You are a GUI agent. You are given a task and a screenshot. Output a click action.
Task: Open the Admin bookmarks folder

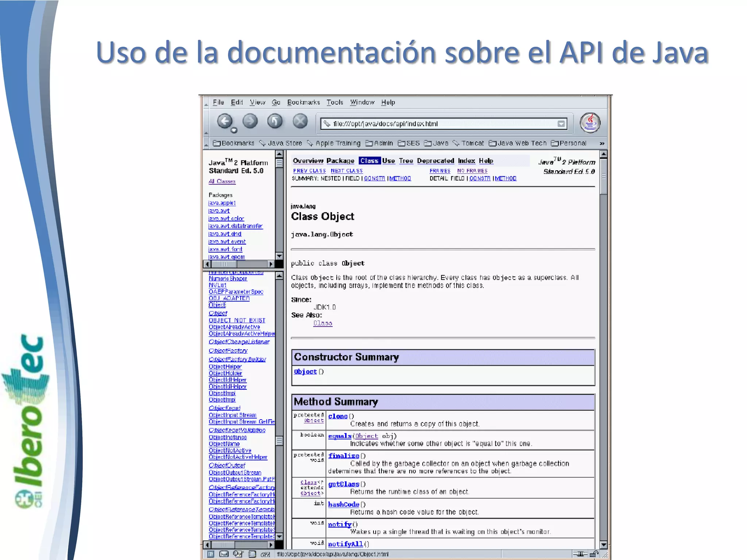pos(379,143)
